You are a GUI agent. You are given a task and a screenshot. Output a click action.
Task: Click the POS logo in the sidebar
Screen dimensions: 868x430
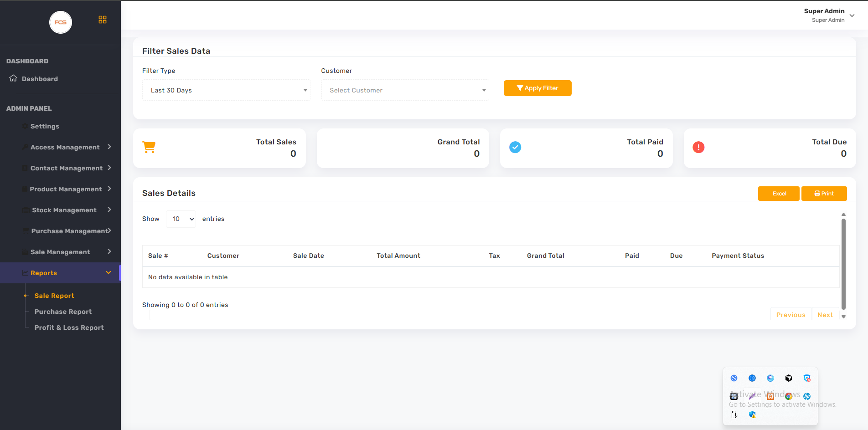[x=61, y=22]
